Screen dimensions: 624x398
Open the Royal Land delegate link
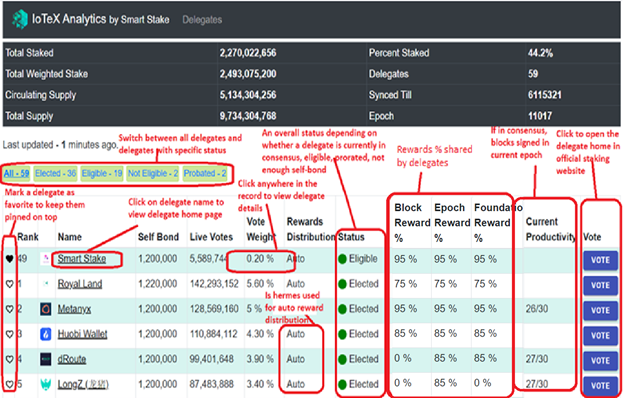[80, 284]
